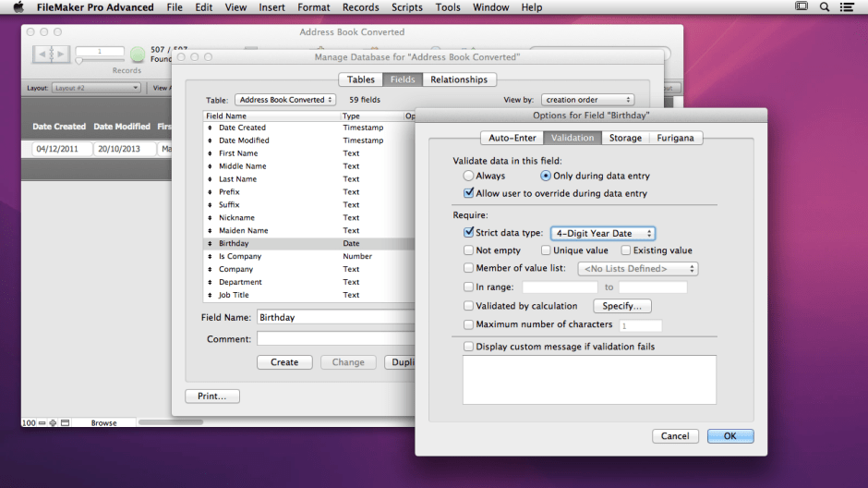Enable Validated by calculation checkbox
The width and height of the screenshot is (868, 488).
click(x=468, y=306)
